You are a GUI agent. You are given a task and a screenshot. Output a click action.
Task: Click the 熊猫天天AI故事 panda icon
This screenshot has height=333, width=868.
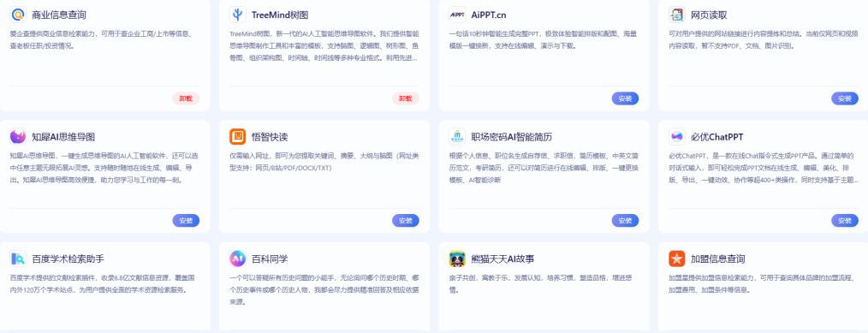(457, 259)
